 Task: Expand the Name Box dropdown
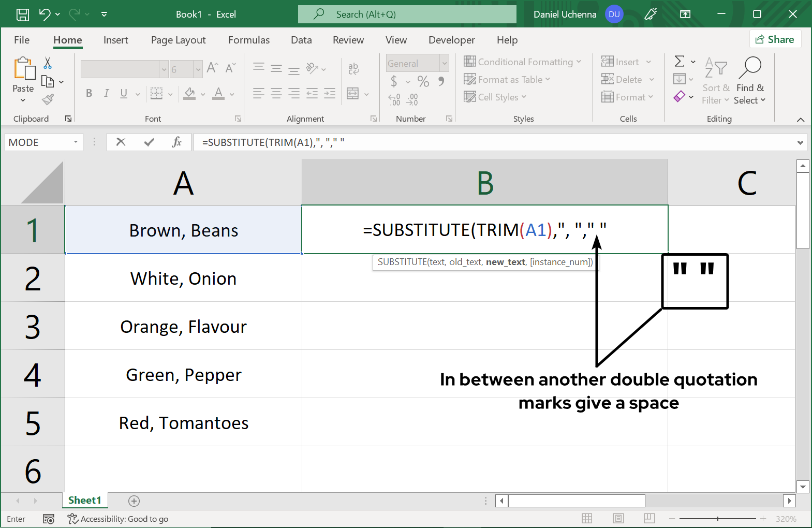click(x=76, y=142)
